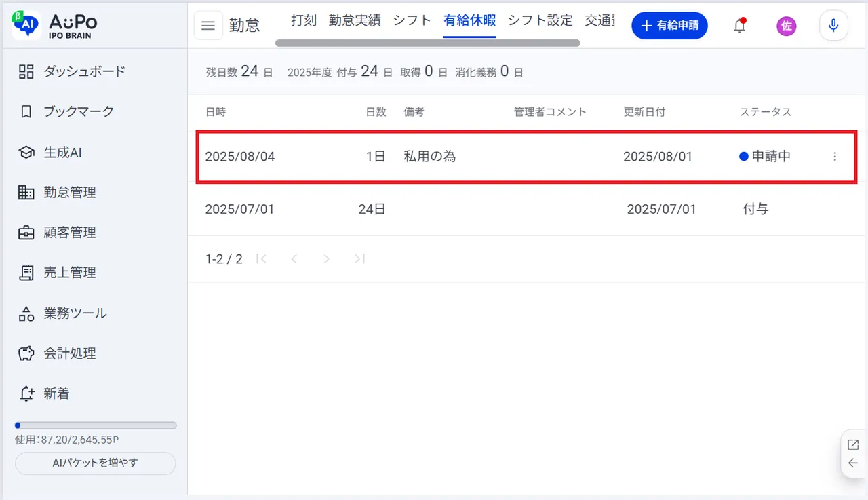Open the external link panel icon
Viewport: 868px width, 500px height.
coord(853,445)
